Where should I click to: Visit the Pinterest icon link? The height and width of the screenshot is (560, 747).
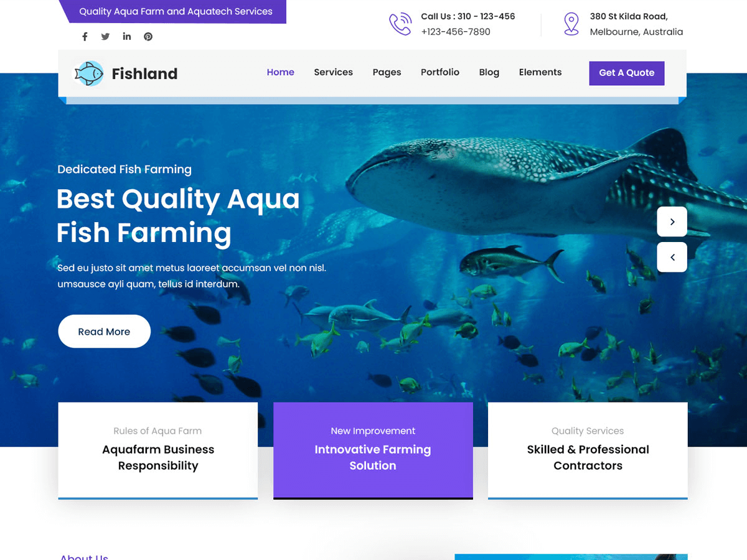(148, 36)
